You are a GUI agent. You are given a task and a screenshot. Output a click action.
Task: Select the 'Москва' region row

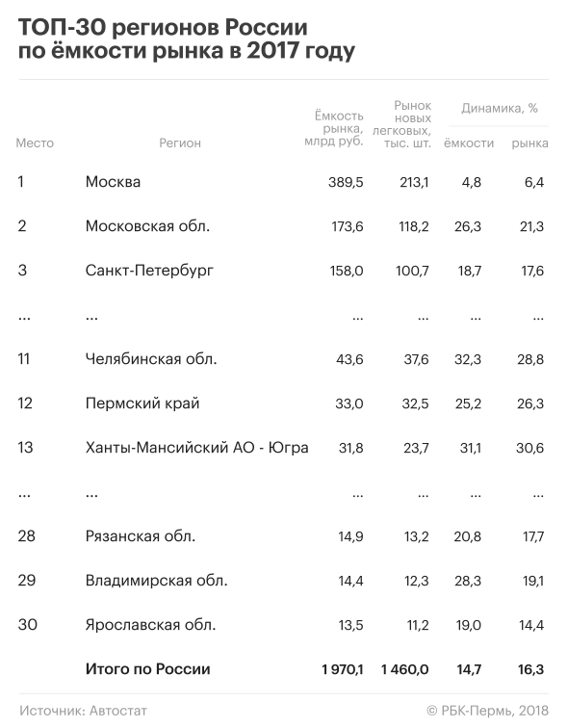pos(284,182)
